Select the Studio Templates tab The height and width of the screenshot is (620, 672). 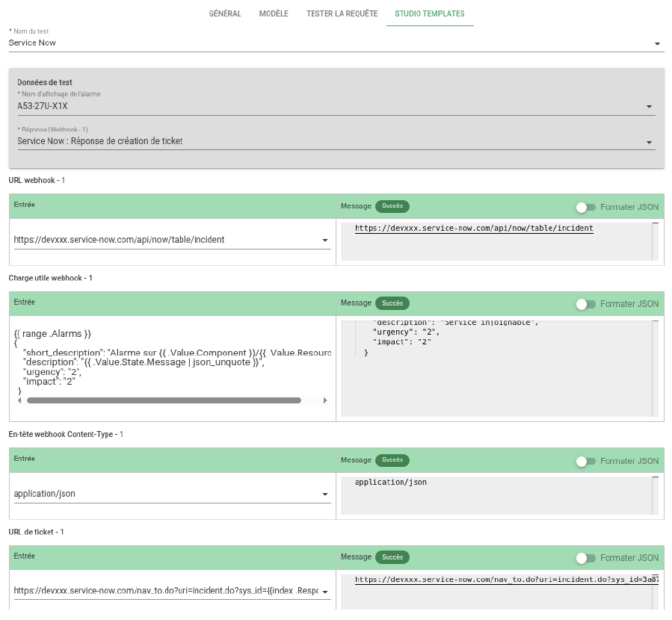click(430, 13)
